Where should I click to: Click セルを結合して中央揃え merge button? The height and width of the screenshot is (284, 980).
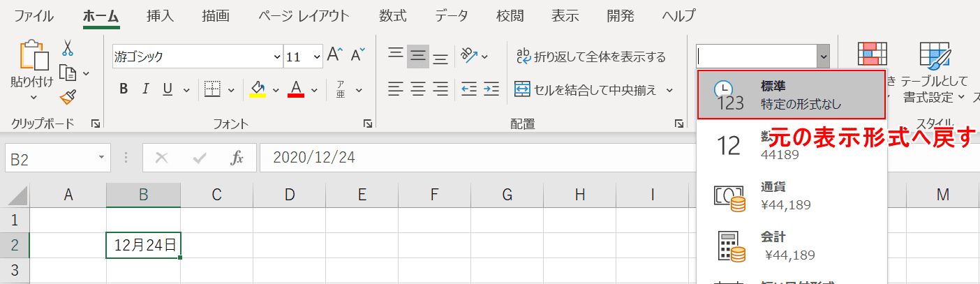click(585, 89)
